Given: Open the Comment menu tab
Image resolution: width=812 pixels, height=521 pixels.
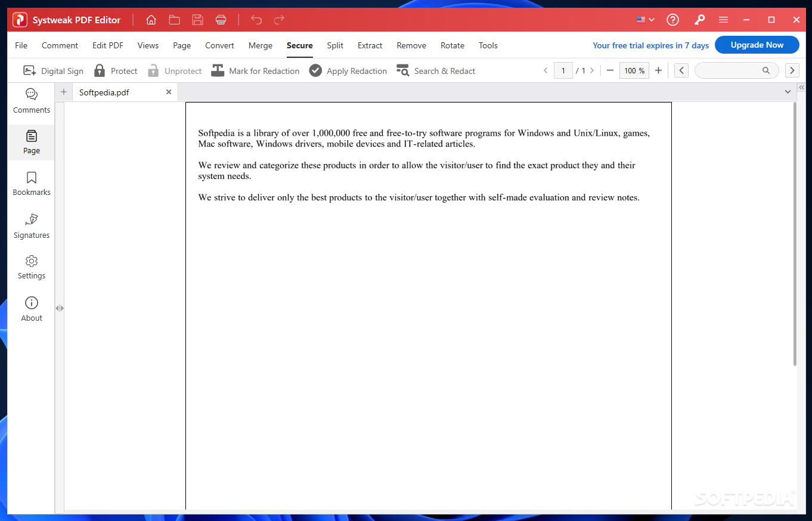Looking at the screenshot, I should (x=60, y=45).
